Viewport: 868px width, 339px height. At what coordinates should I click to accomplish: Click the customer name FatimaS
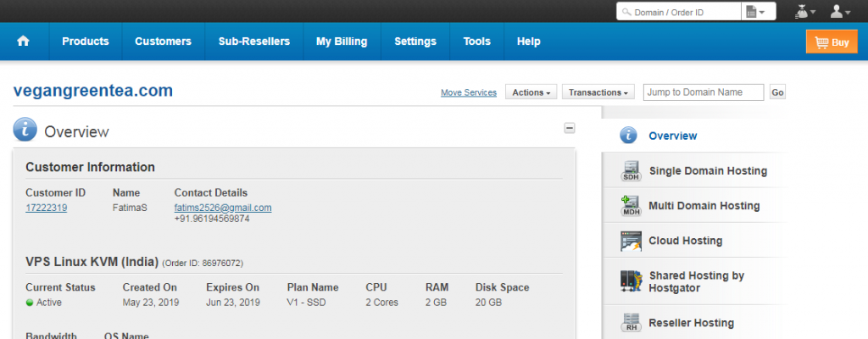(130, 208)
